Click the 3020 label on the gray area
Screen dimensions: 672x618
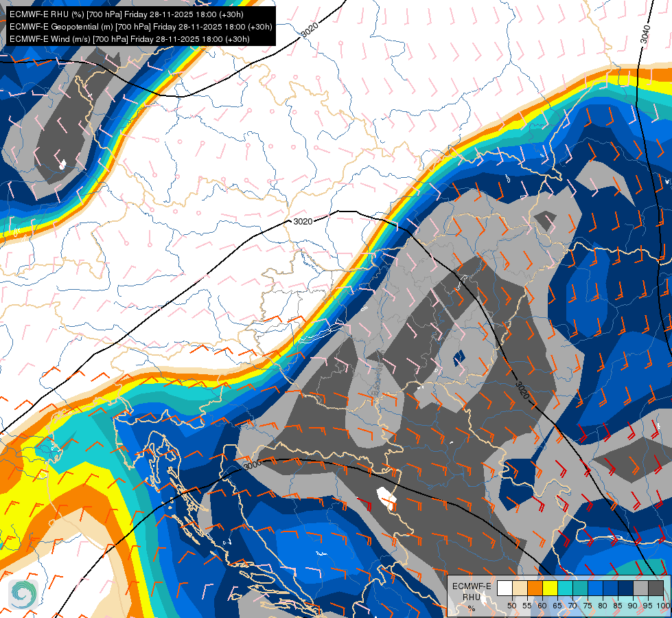coord(522,389)
